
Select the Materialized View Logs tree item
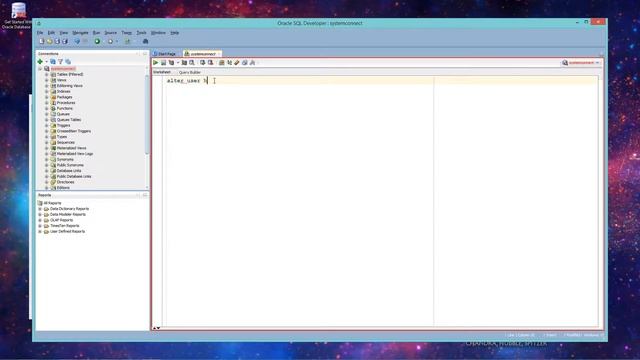75,154
